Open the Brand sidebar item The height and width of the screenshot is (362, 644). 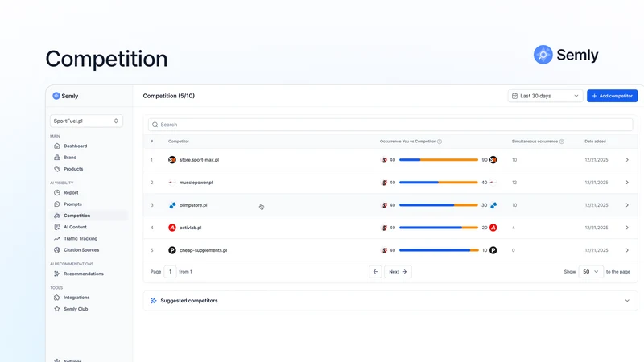[x=70, y=157]
